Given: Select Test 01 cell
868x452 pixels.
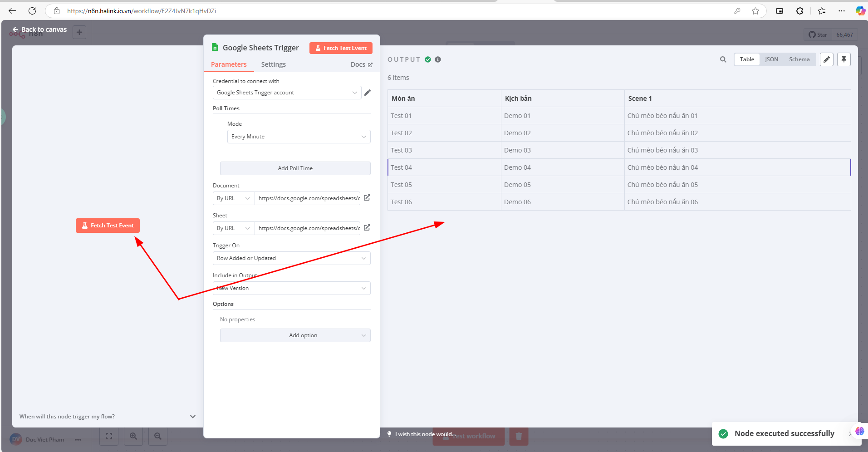Looking at the screenshot, I should click(x=444, y=116).
